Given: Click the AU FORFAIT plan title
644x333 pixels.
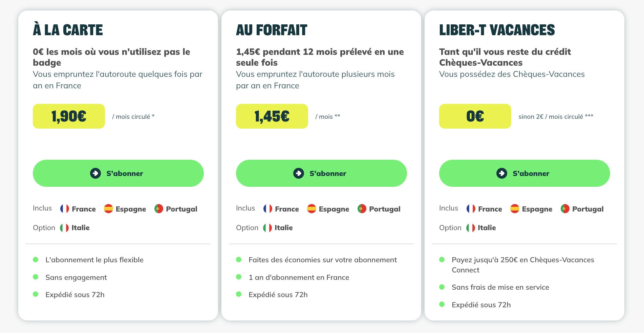Looking at the screenshot, I should (272, 30).
